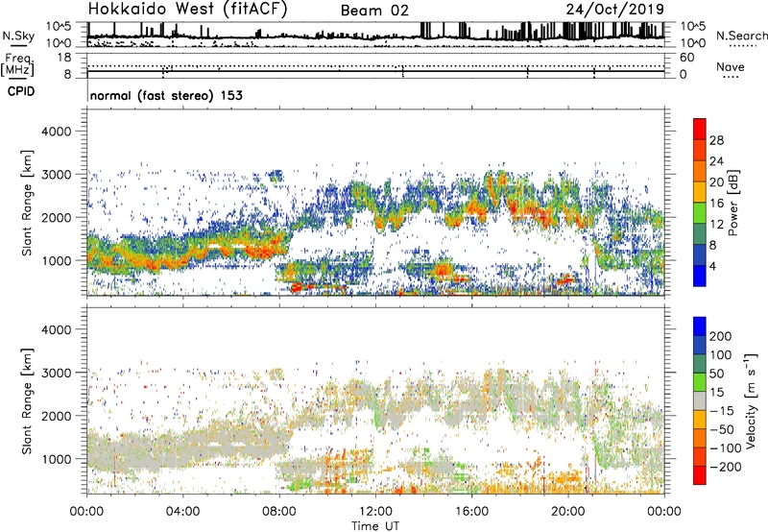Pick the gray segment of Velocity color bar
The height and width of the screenshot is (532, 768).
coord(700,400)
